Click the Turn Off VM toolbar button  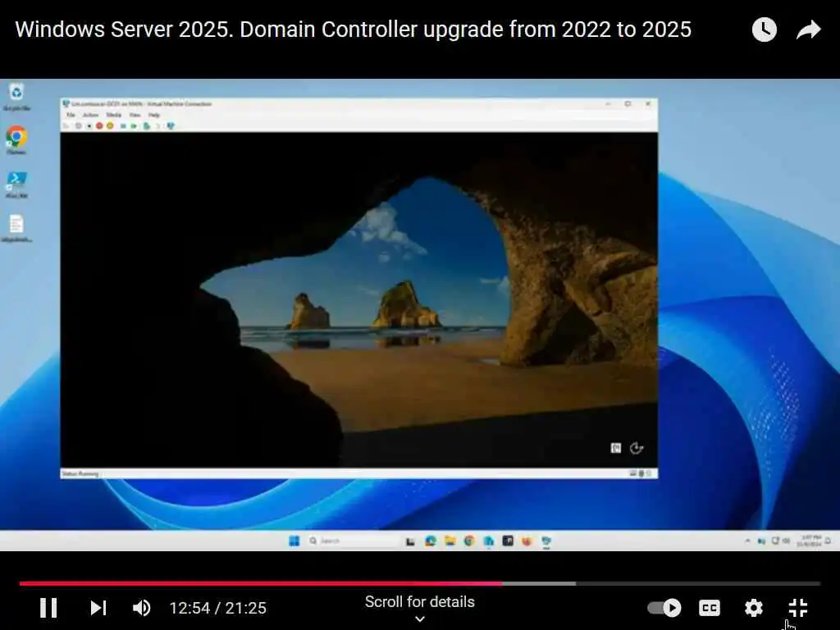pyautogui.click(x=89, y=126)
